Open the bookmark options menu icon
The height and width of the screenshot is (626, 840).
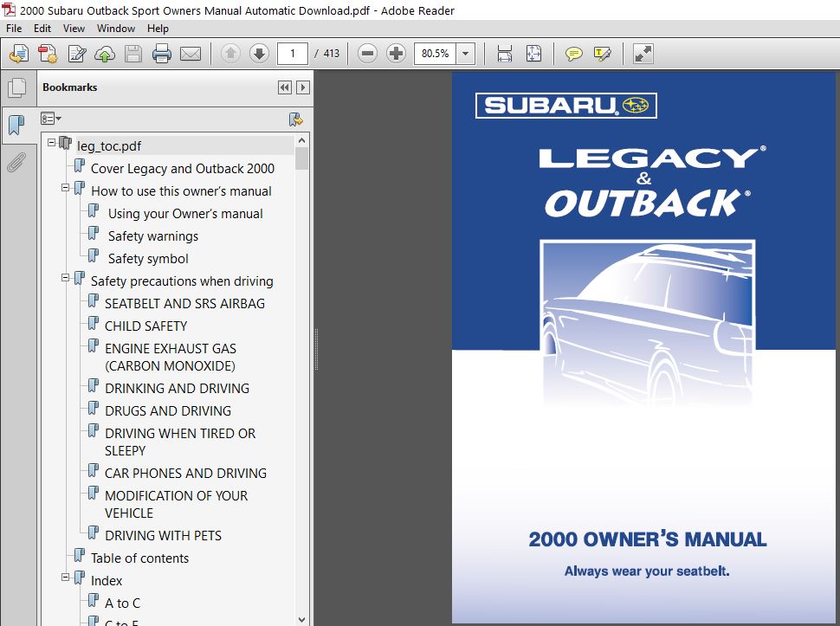point(51,119)
